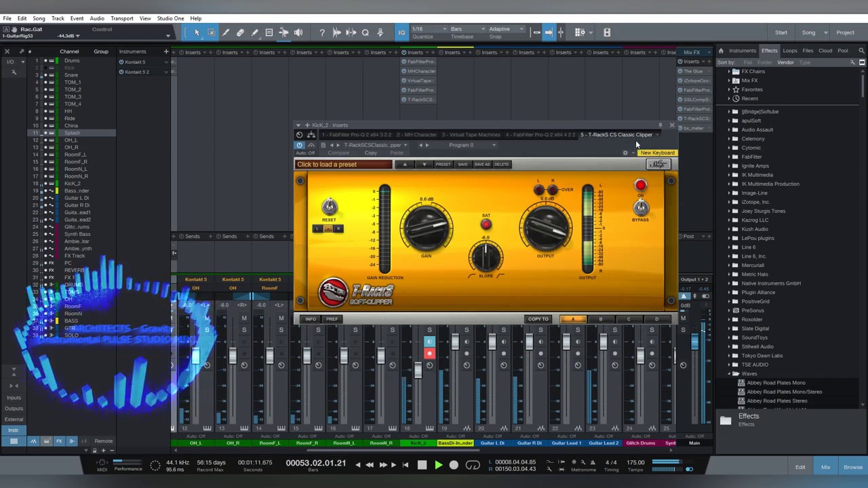Click the Fast Forward transport button
Viewport: 868px width, 488px height.
(x=382, y=465)
